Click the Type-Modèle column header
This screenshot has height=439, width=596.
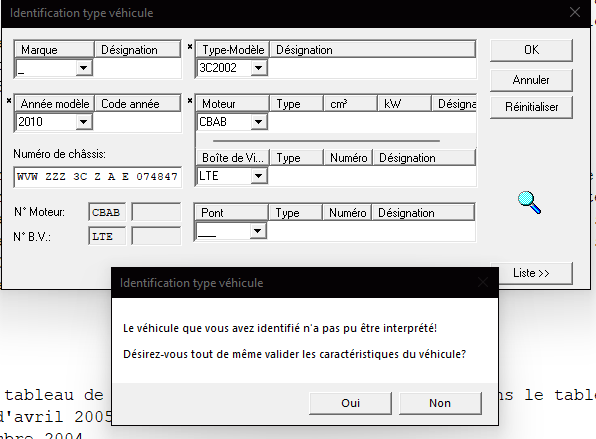(x=233, y=50)
